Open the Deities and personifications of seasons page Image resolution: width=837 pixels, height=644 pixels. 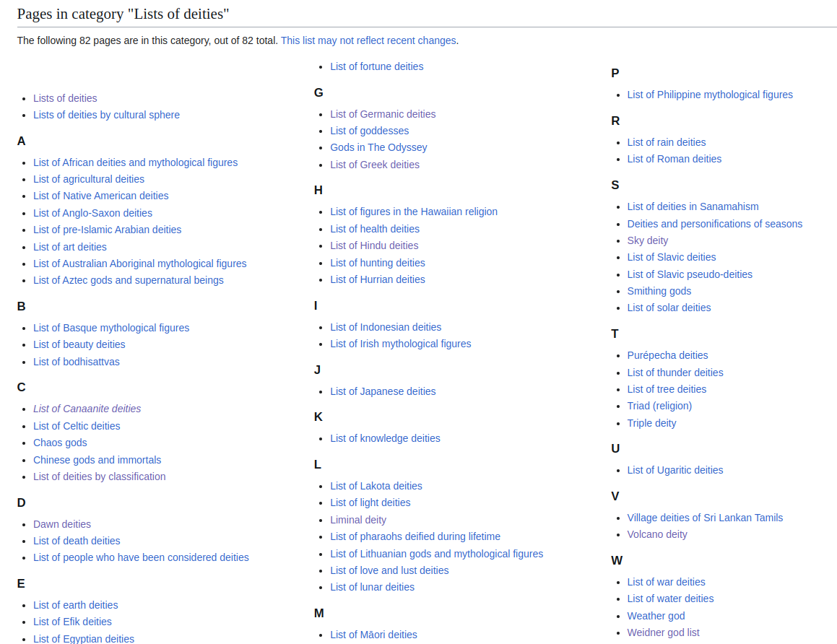tap(714, 223)
